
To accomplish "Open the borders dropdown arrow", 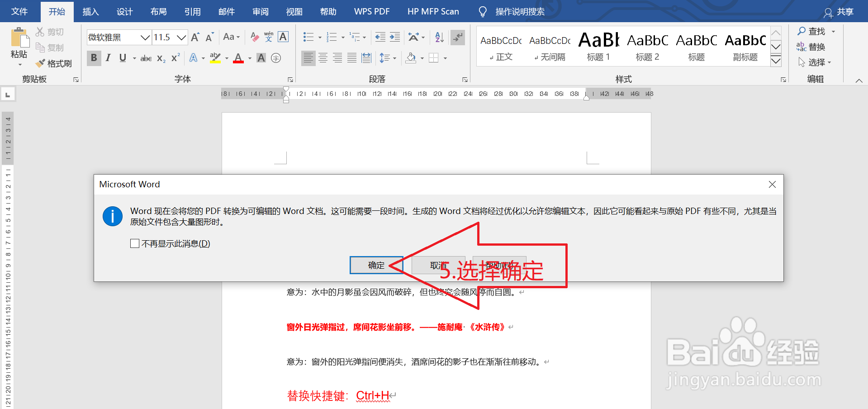I will tap(446, 58).
